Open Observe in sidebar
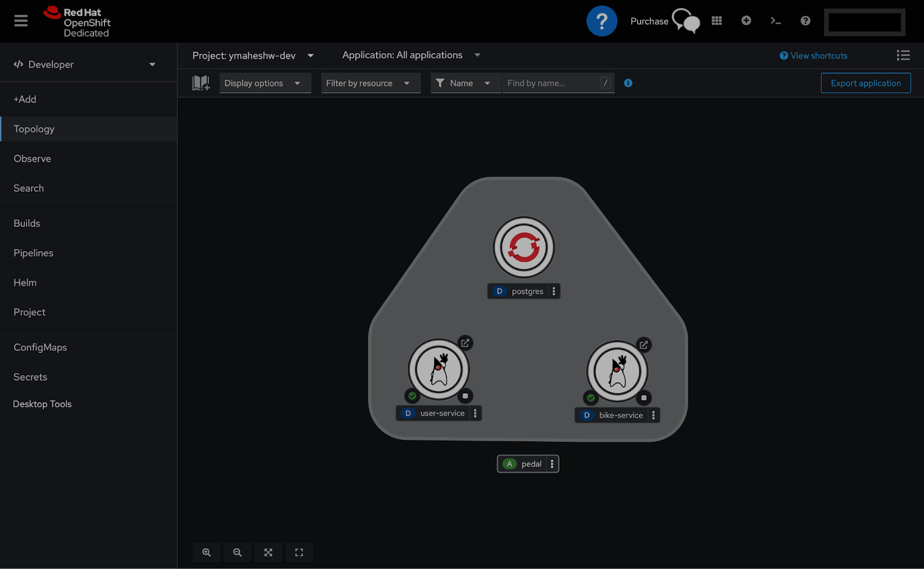The image size is (924, 569). point(88,158)
